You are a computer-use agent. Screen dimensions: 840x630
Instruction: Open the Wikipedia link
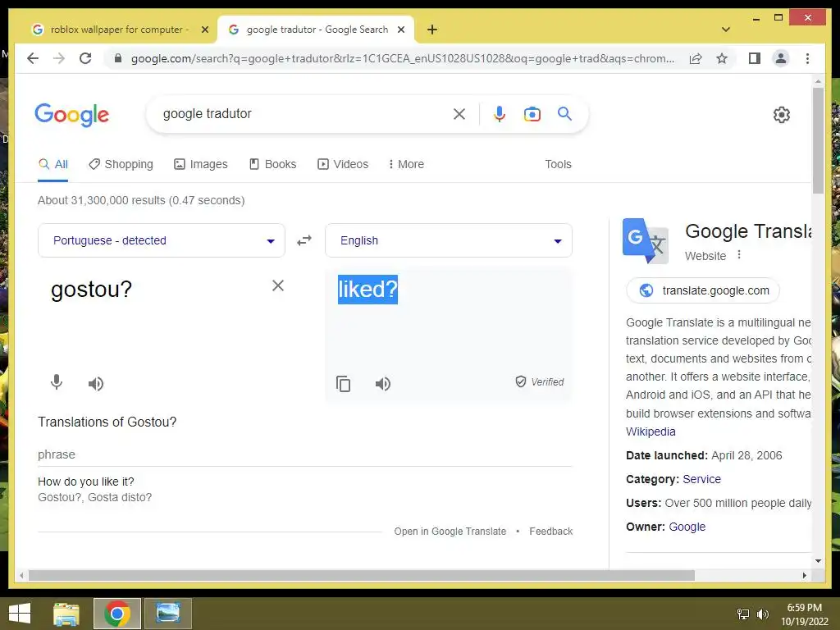[x=651, y=431]
